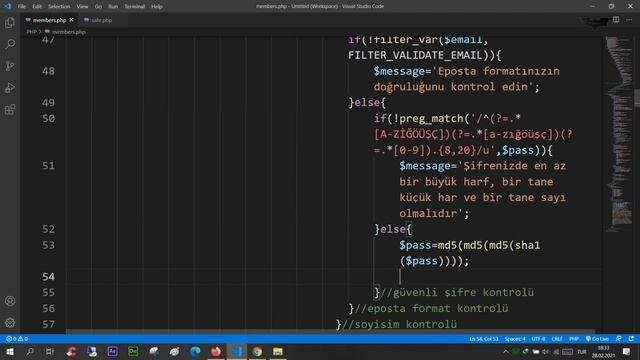Click the members.php breadcrumb item
Image resolution: width=640 pixels, height=360 pixels.
point(65,32)
